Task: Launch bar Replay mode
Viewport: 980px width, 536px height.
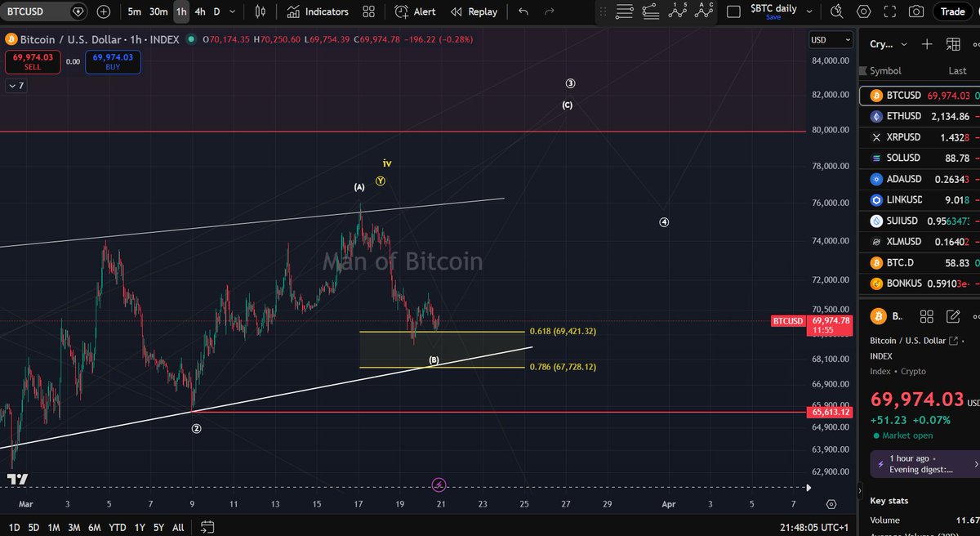Action: coord(474,11)
